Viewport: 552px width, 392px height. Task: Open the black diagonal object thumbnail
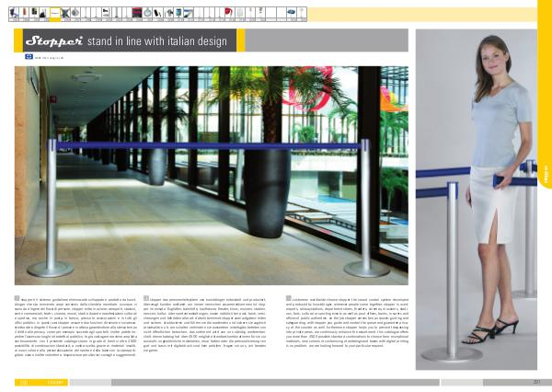tap(157, 14)
